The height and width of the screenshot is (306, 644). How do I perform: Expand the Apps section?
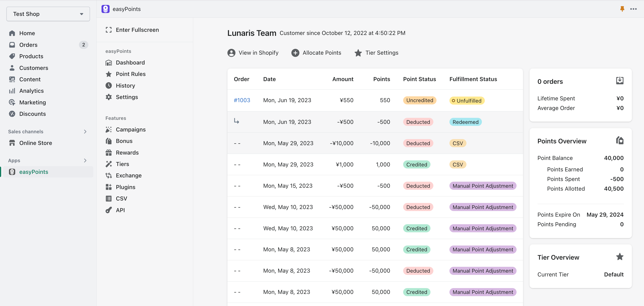pos(85,161)
